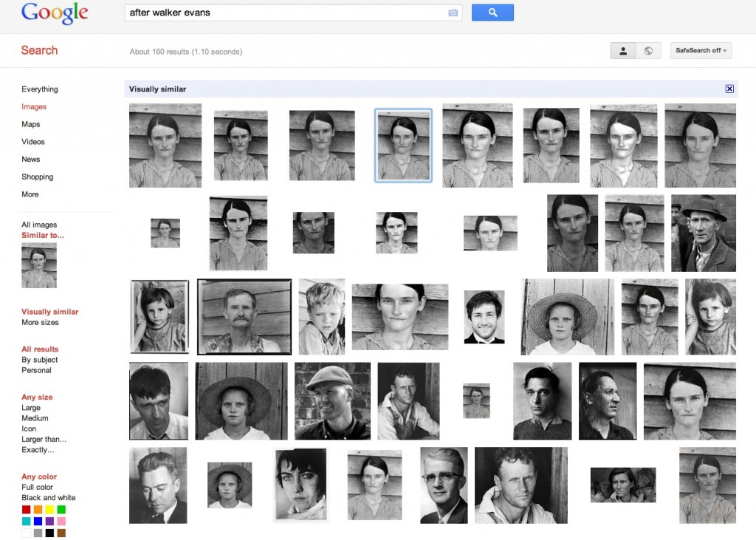Pick the purple color swatch
The height and width of the screenshot is (540, 756).
pyautogui.click(x=49, y=522)
